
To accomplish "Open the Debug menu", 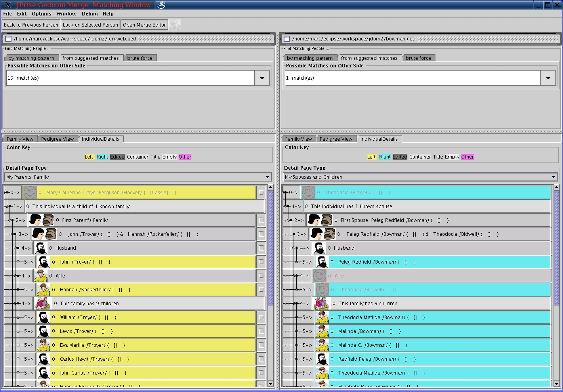I will click(90, 13).
